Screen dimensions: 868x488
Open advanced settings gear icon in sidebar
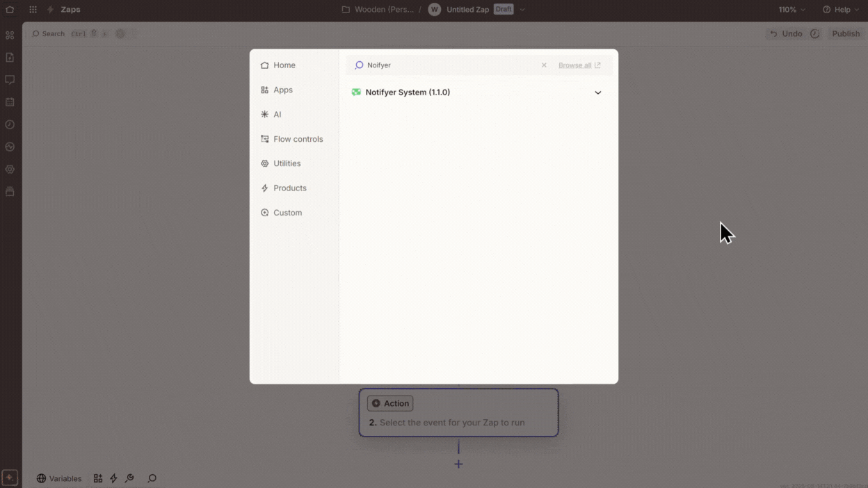pyautogui.click(x=10, y=169)
